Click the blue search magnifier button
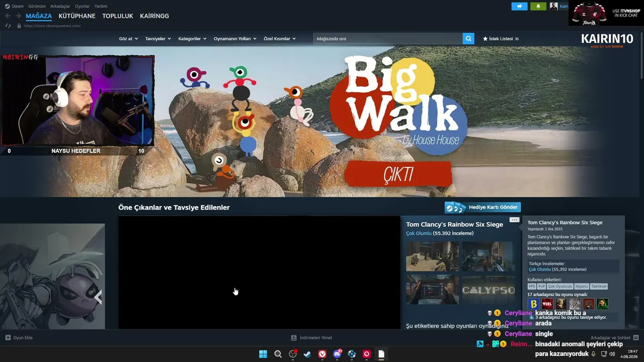644x362 pixels. coord(468,39)
